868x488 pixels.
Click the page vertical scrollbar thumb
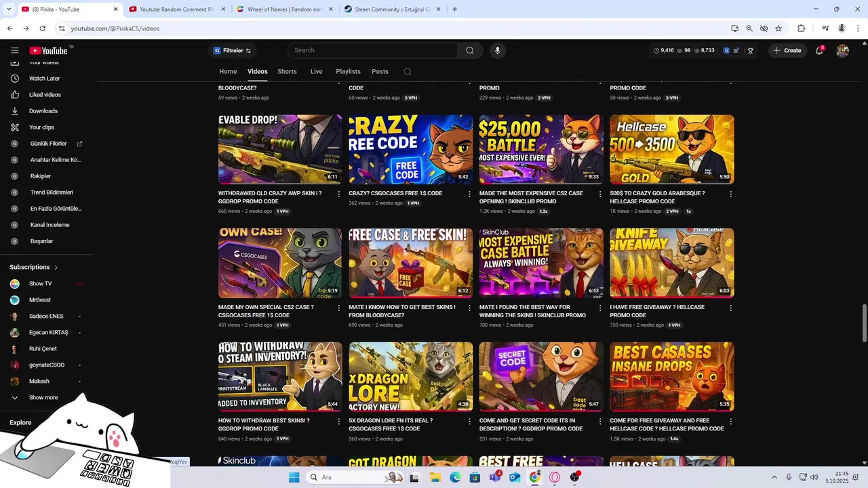[x=864, y=324]
